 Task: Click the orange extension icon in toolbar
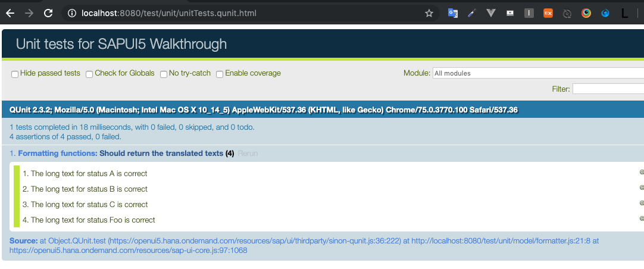click(x=548, y=13)
